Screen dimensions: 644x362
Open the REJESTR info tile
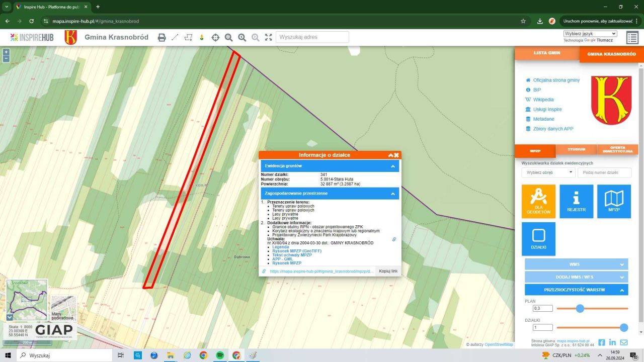tap(576, 202)
